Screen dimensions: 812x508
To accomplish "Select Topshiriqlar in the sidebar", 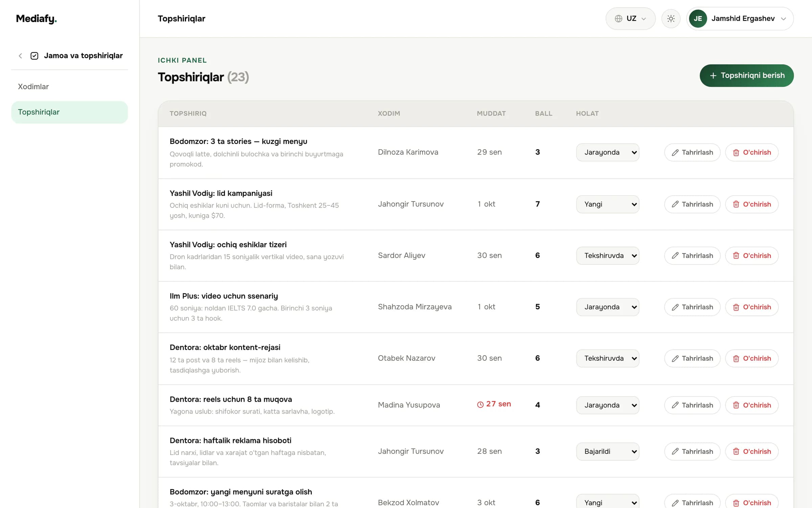I will click(x=69, y=112).
